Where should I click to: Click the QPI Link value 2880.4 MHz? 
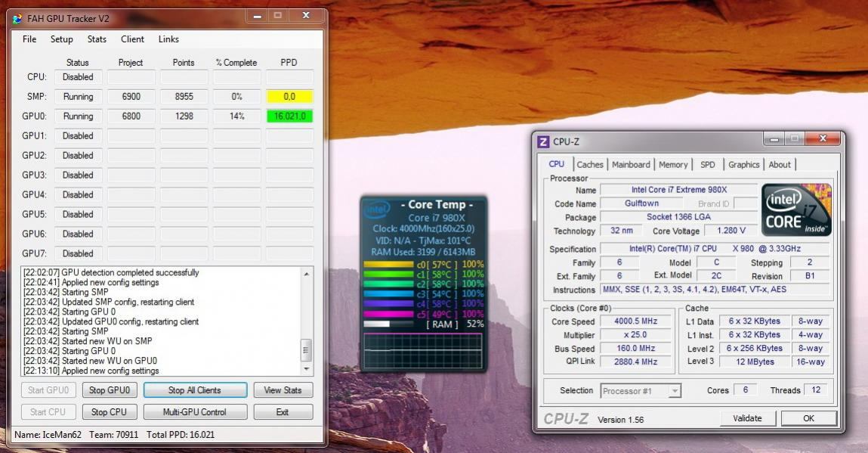pos(635,361)
